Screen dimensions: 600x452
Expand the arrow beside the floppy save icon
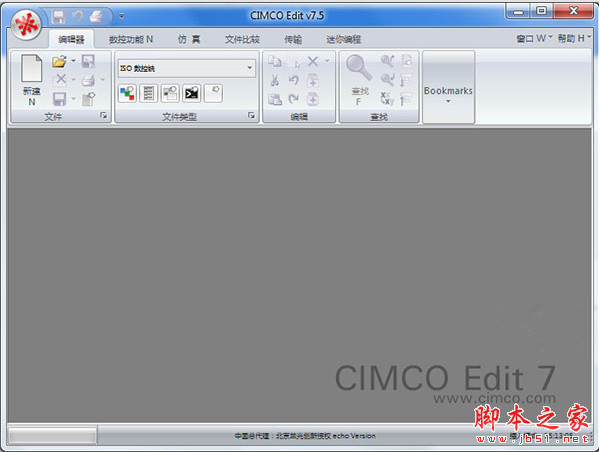[73, 99]
